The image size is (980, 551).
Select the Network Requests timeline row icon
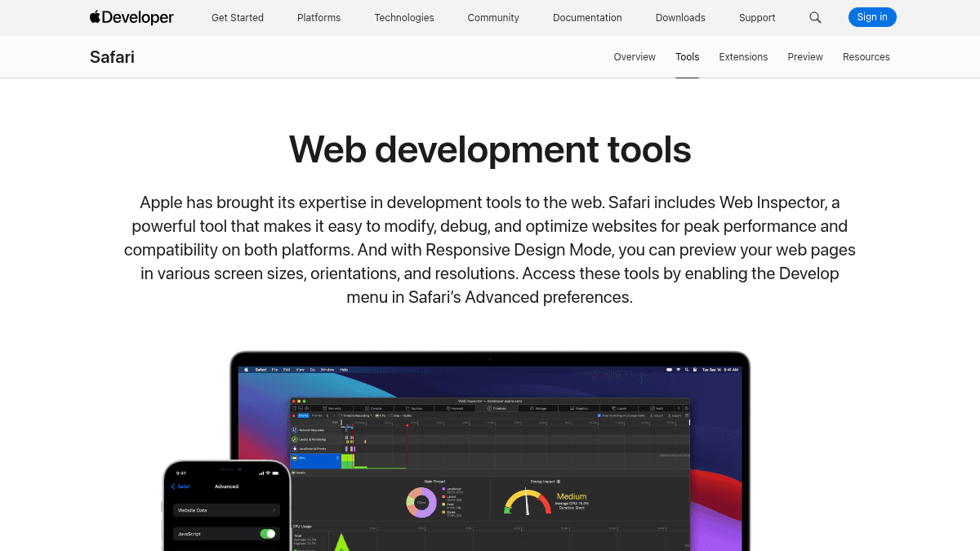tap(294, 430)
